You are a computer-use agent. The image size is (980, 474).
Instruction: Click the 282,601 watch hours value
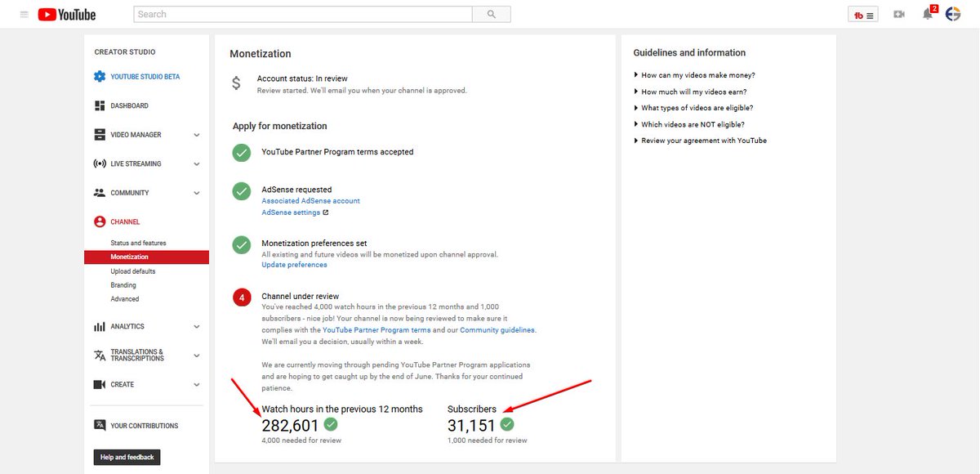point(290,425)
